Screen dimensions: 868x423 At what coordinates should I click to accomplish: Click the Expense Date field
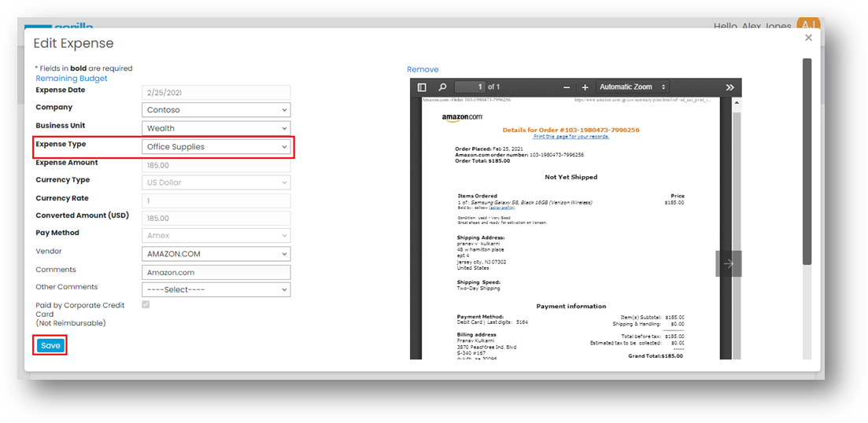click(216, 92)
